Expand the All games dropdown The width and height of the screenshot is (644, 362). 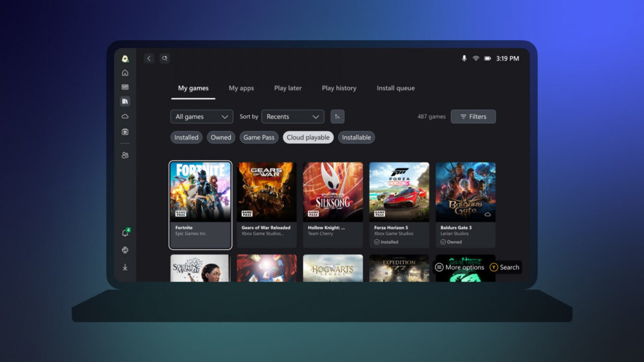pos(202,116)
